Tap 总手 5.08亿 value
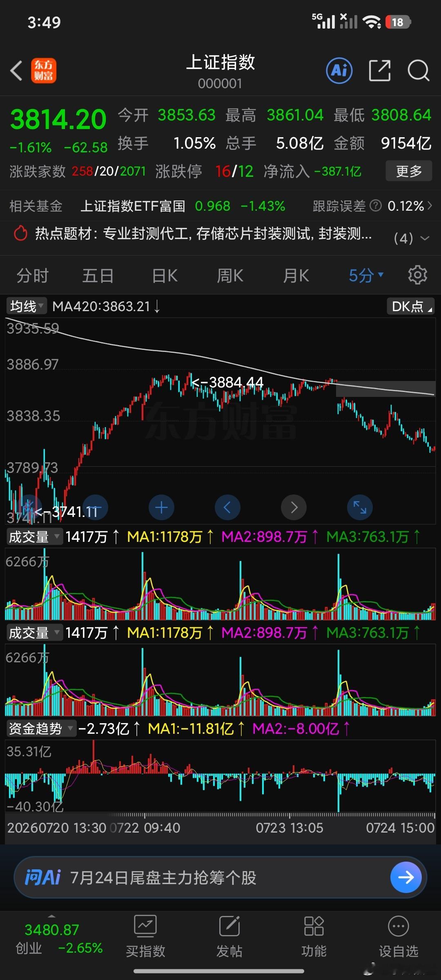This screenshot has height=980, width=441. click(300, 143)
